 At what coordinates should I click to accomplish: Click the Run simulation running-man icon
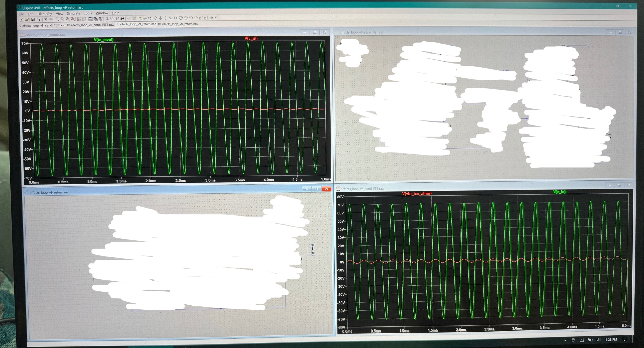pyautogui.click(x=45, y=19)
